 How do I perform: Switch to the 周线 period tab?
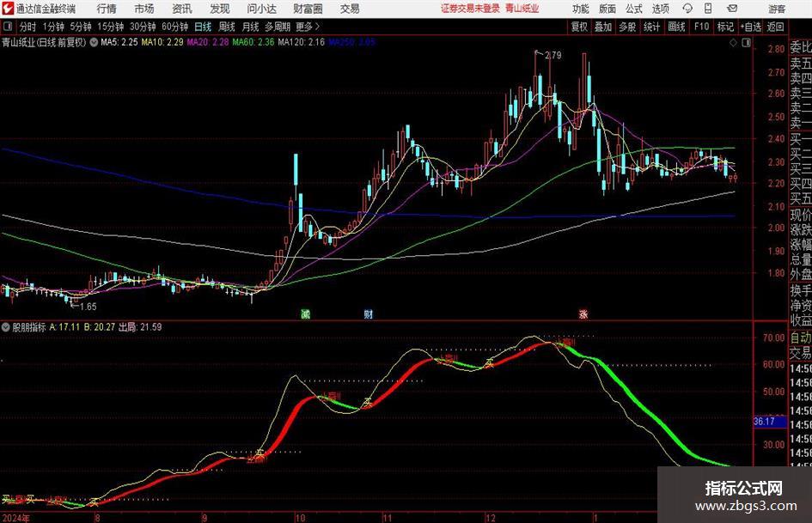point(227,27)
